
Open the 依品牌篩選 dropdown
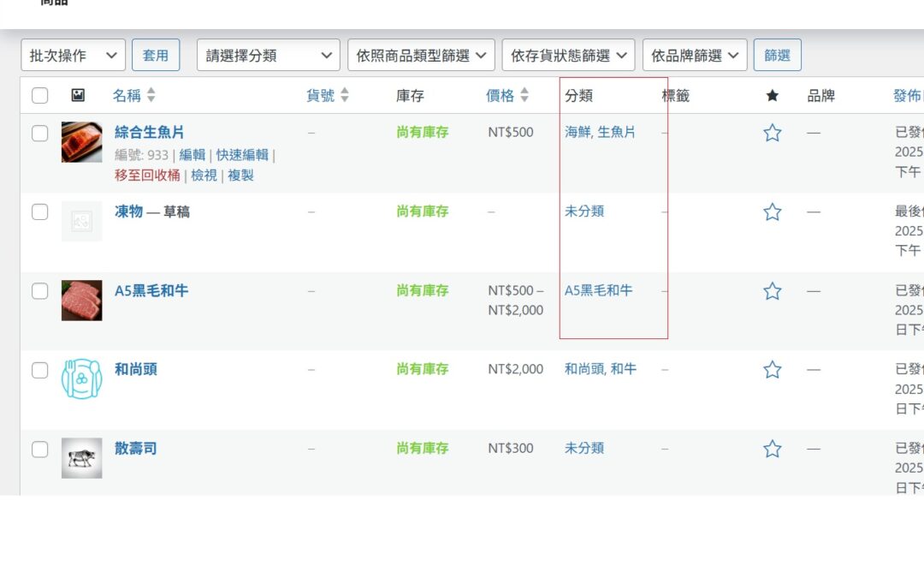click(695, 56)
